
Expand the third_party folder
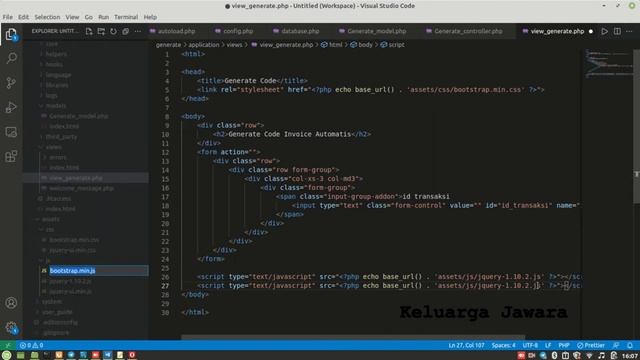(x=61, y=137)
